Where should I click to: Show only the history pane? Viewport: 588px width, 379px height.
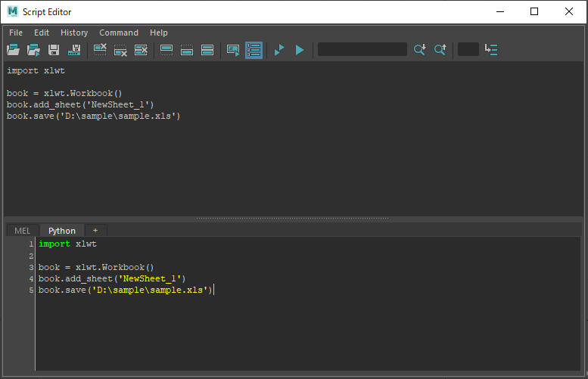tap(166, 50)
